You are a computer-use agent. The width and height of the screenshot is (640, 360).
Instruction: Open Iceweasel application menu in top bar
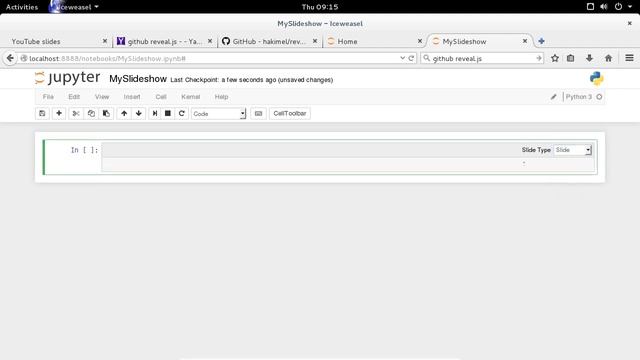coord(74,7)
